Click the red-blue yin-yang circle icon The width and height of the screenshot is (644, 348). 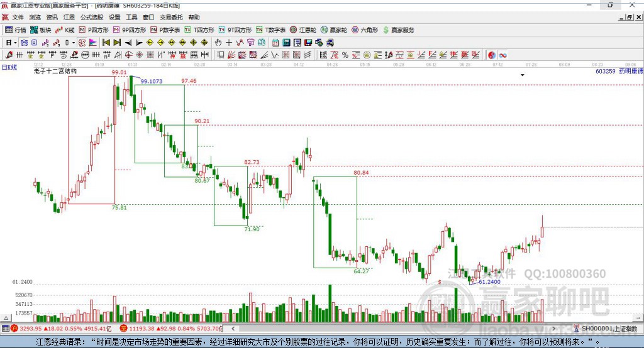click(492, 55)
